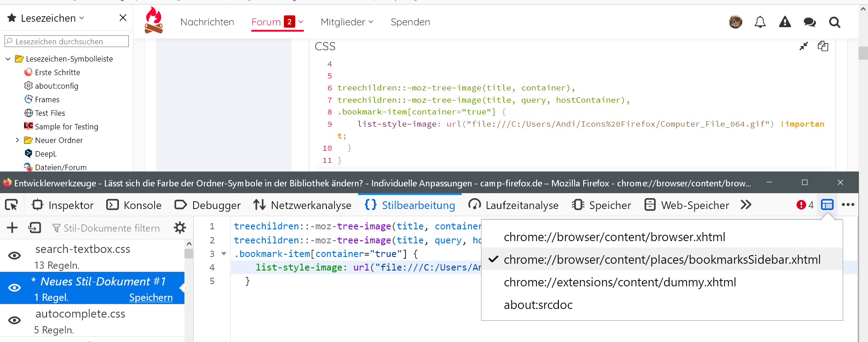Image resolution: width=868 pixels, height=342 pixels.
Task: Toggle visibility of autocomplete.css stylesheet
Action: [x=14, y=320]
